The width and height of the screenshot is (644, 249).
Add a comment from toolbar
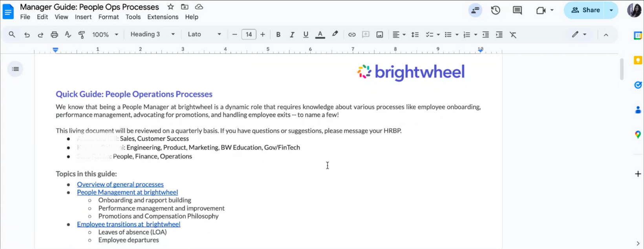tap(366, 35)
